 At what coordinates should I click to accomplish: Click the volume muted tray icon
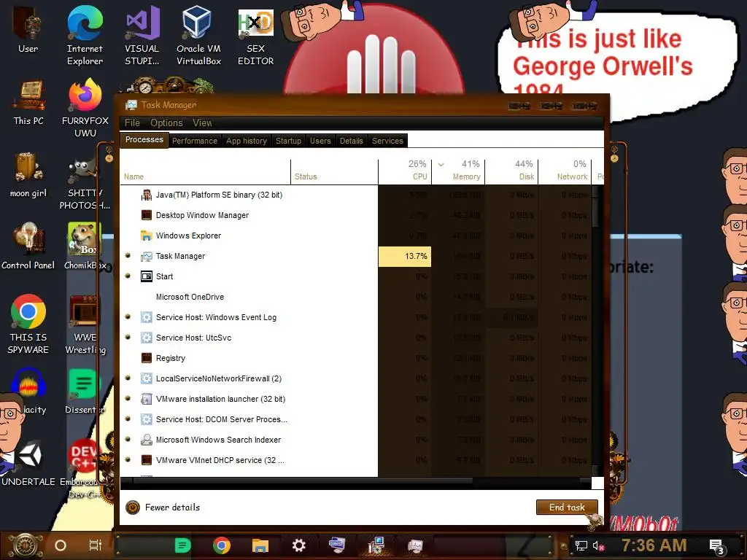point(598,545)
